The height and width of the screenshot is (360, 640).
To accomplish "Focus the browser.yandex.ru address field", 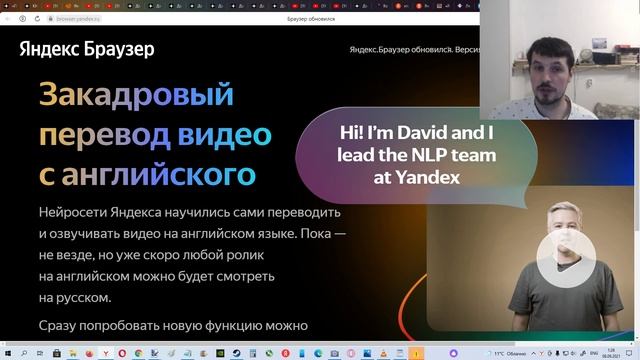I will (78, 19).
